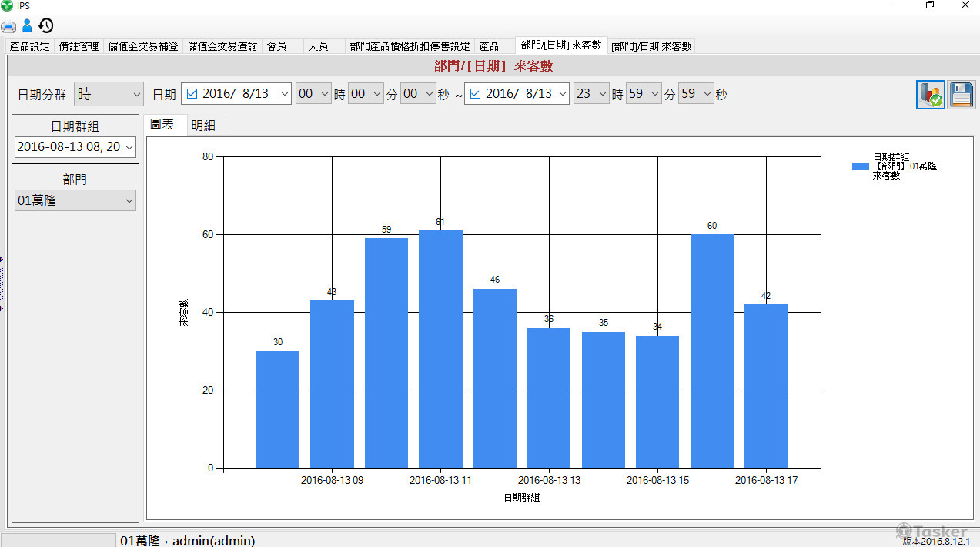Click the floppy disk save icon
Screen dimensions: 980x547
(961, 95)
